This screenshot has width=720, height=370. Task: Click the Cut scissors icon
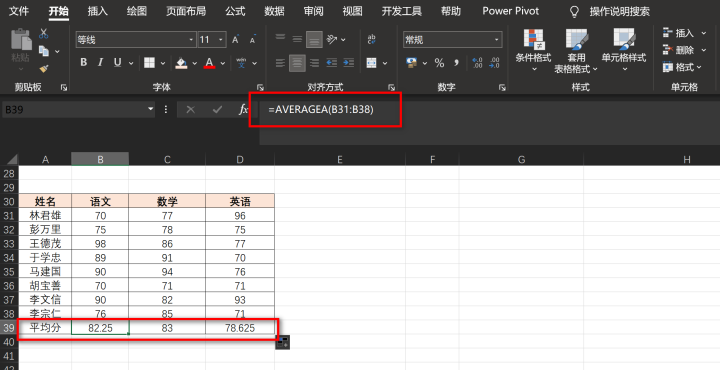coord(44,34)
